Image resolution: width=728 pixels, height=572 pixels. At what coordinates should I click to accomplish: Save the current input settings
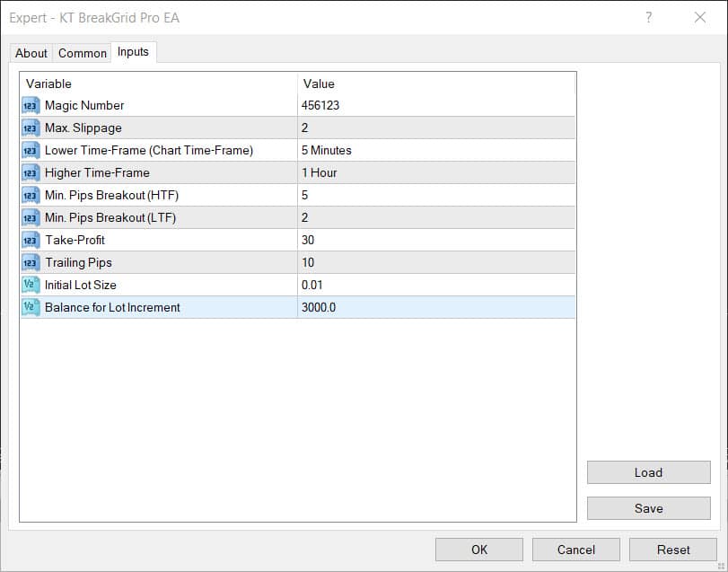tap(649, 508)
